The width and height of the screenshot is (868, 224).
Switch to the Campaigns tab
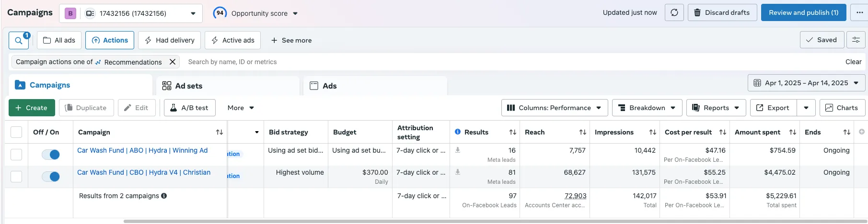pyautogui.click(x=81, y=85)
